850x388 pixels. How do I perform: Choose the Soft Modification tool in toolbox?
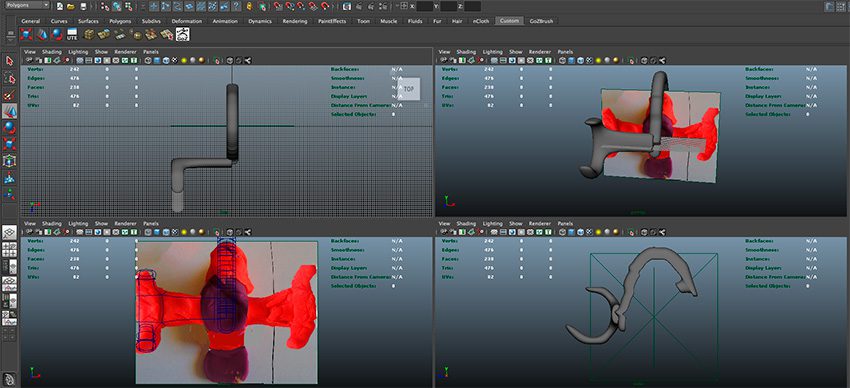[9, 178]
